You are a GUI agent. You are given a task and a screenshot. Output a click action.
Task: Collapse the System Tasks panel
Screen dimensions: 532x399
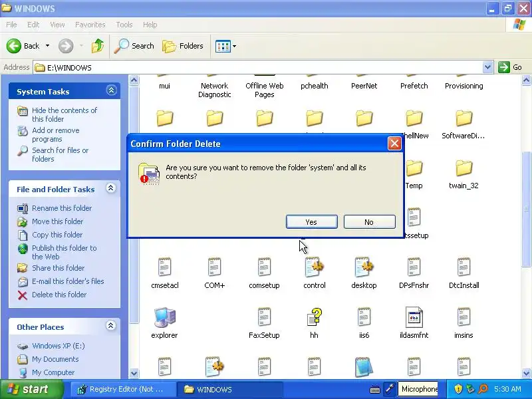tap(111, 90)
